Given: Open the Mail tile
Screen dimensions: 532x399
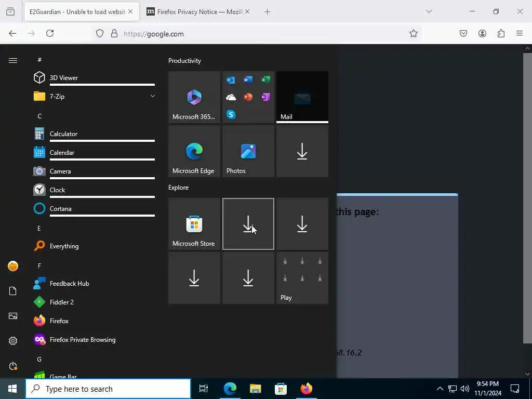Looking at the screenshot, I should [x=302, y=97].
